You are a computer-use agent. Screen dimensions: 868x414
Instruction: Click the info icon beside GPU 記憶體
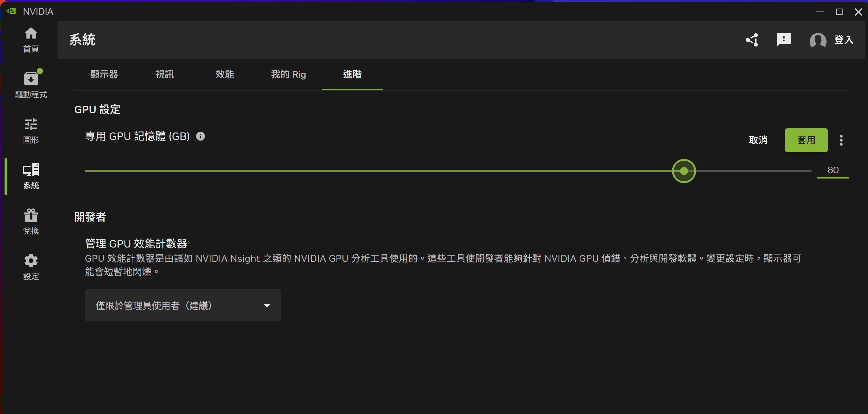tap(201, 136)
